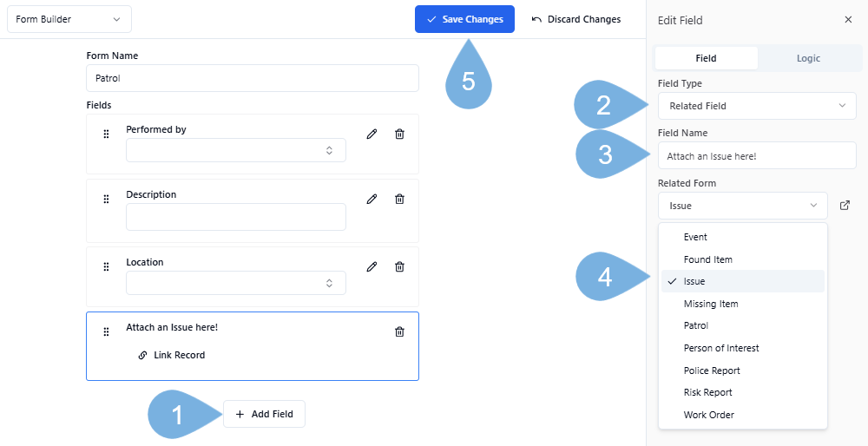Click the edit pencil for Location field
Screen dimensions: 868x446
[x=372, y=266]
